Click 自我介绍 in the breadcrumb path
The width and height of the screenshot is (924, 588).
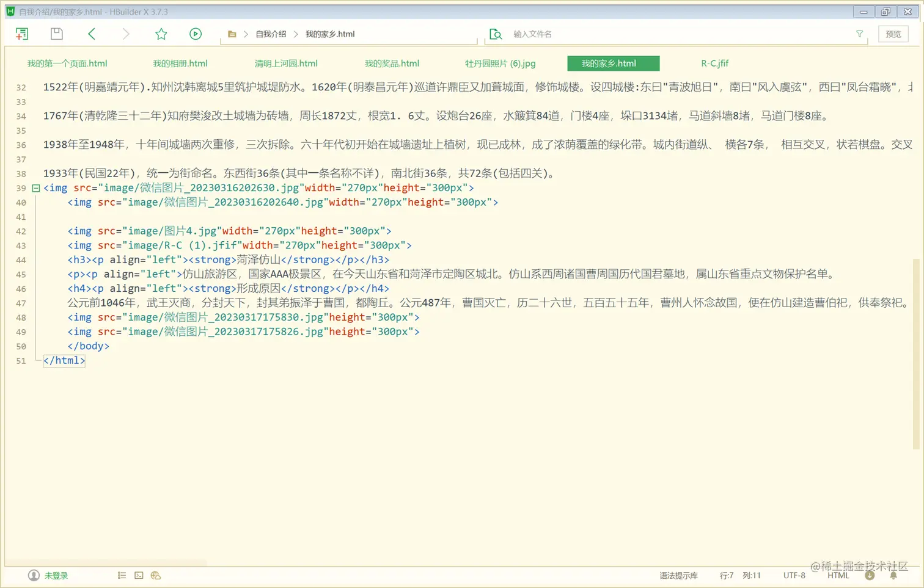(x=271, y=34)
